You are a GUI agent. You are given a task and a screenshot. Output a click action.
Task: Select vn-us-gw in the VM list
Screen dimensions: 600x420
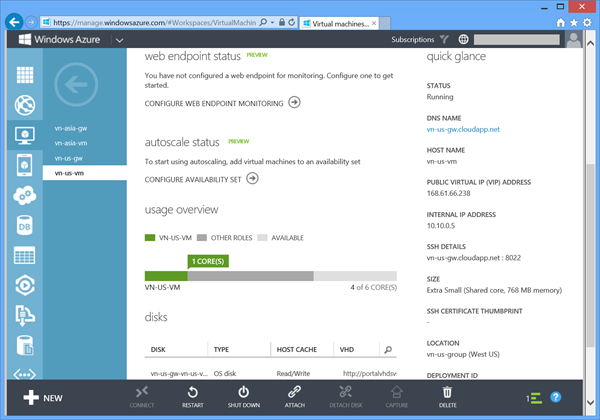(68, 158)
